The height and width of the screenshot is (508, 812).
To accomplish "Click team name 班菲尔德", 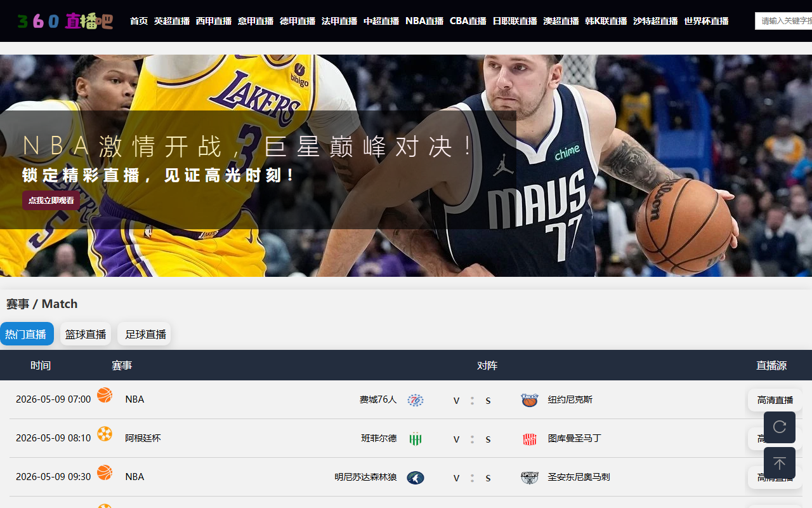I will coord(379,438).
